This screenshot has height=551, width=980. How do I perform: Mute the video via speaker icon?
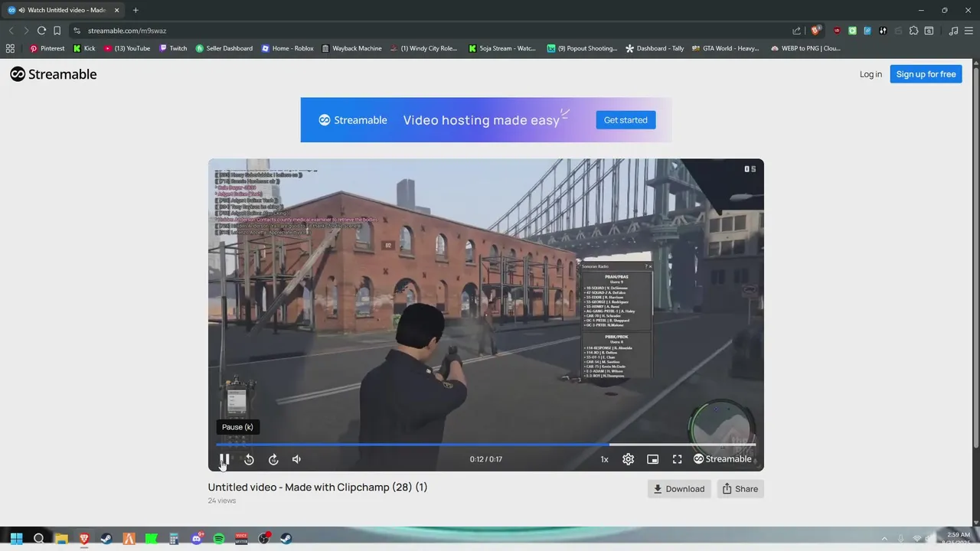pos(297,459)
